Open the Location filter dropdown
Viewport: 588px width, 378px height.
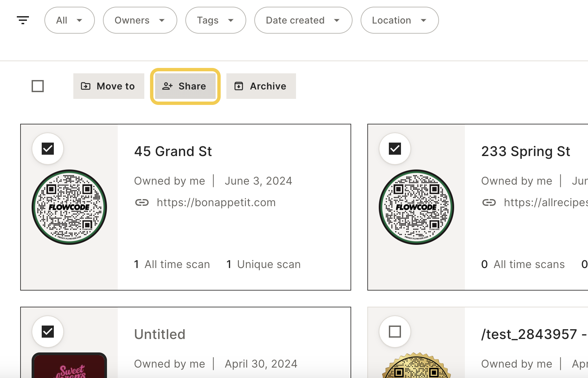400,20
